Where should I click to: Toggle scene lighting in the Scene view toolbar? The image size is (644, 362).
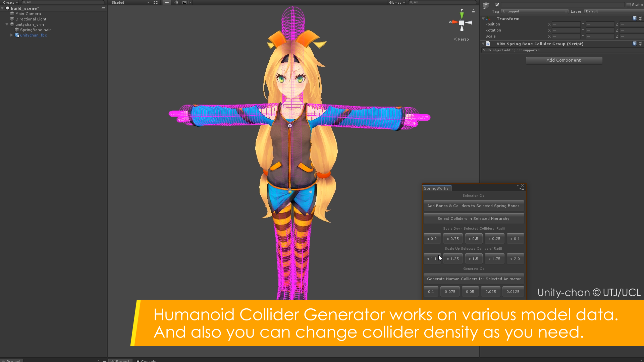[x=167, y=2]
